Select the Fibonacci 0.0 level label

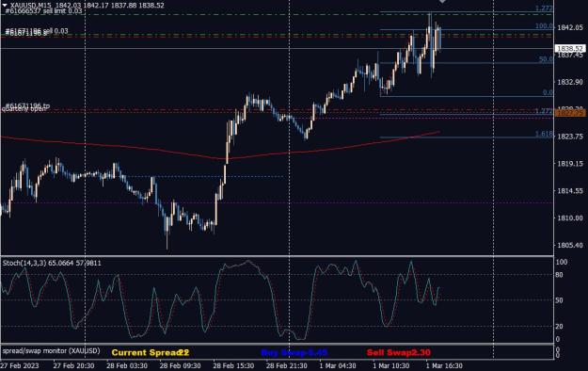point(548,92)
